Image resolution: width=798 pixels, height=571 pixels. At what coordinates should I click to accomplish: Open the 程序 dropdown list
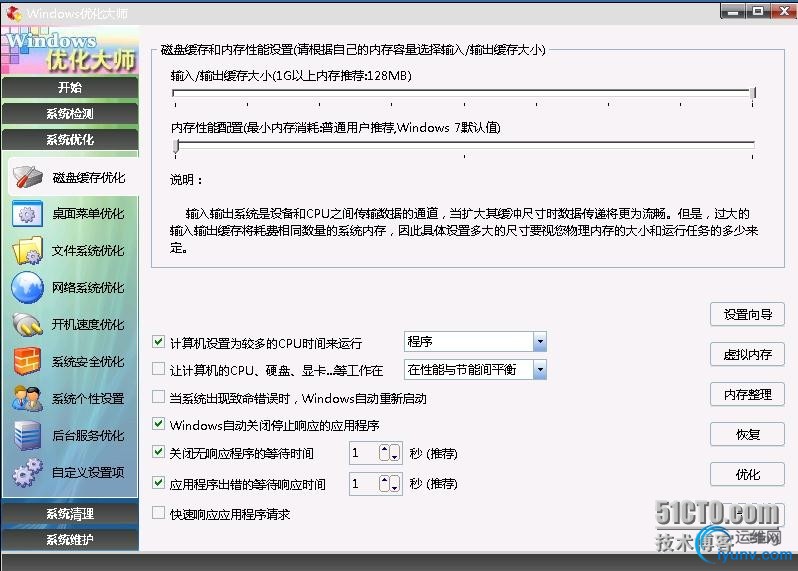click(540, 341)
